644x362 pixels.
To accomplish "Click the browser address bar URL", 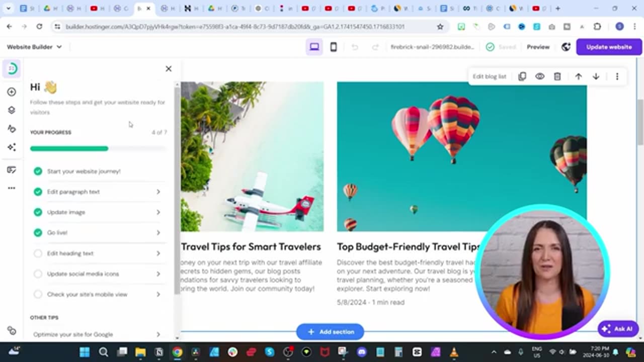I will coord(235,27).
